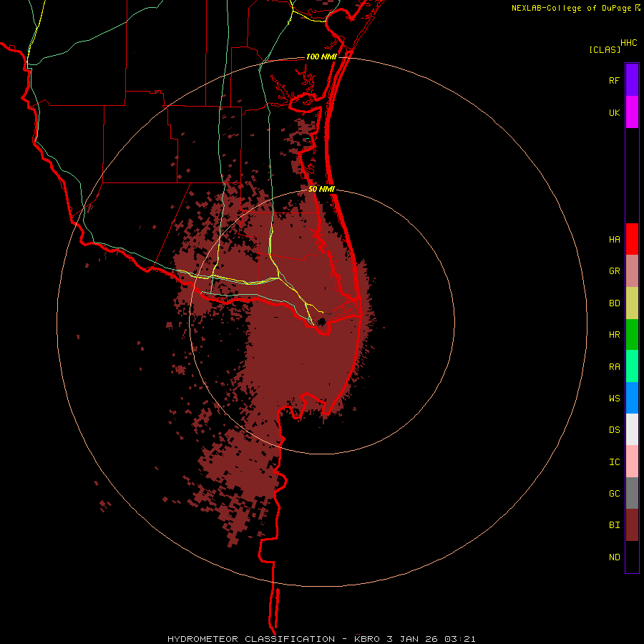Viewport: 644px width, 644px height.
Task: Click the ND black legend block
Action: pyautogui.click(x=632, y=557)
